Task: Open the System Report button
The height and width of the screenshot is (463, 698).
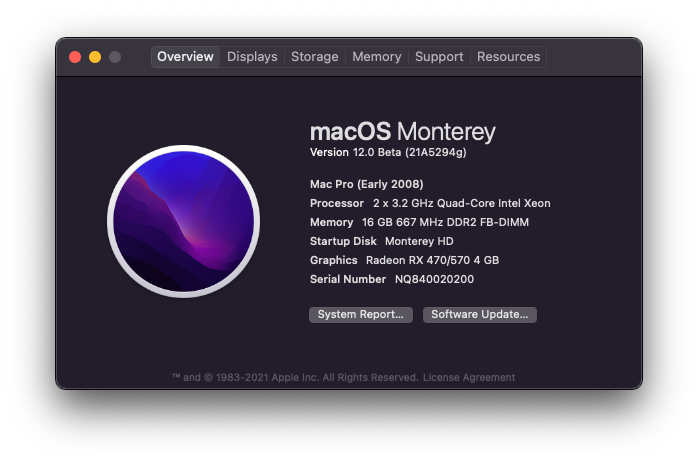Action: [361, 315]
